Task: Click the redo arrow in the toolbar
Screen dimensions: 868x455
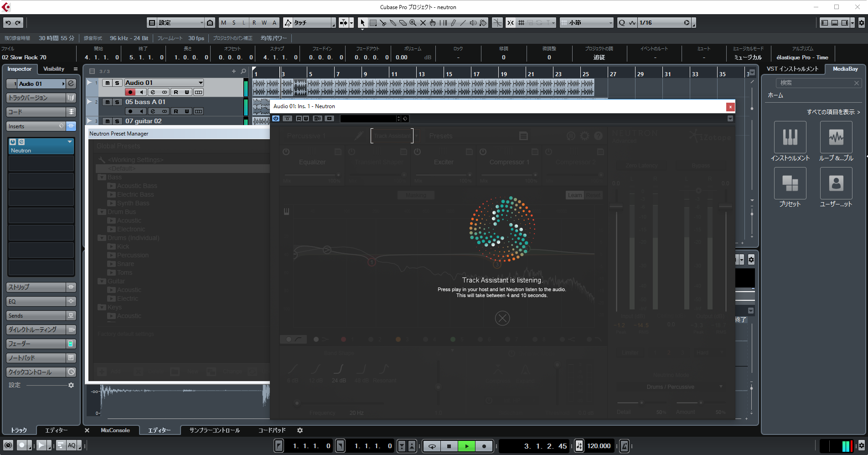Action: (18, 23)
